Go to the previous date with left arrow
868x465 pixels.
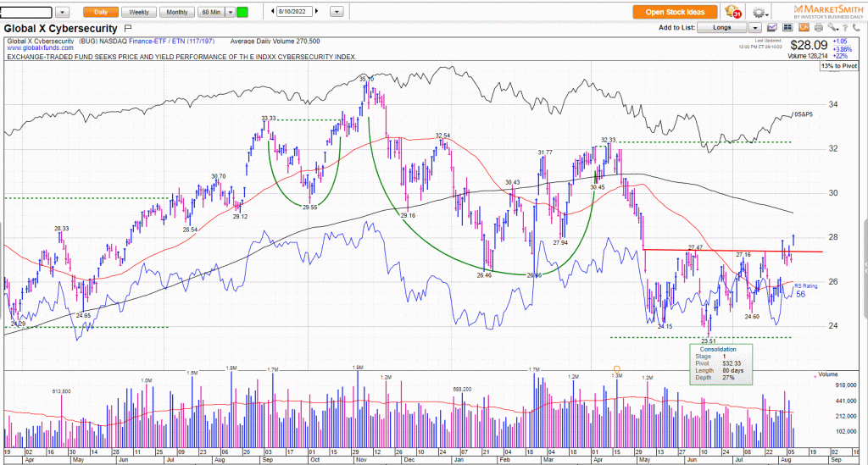(x=273, y=11)
